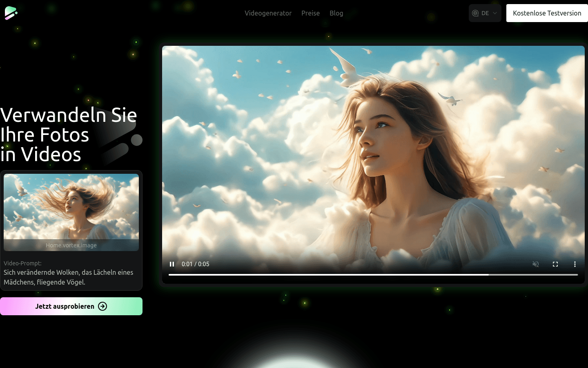Click the Home.vortex.image caption
This screenshot has width=588, height=368.
coord(71,245)
